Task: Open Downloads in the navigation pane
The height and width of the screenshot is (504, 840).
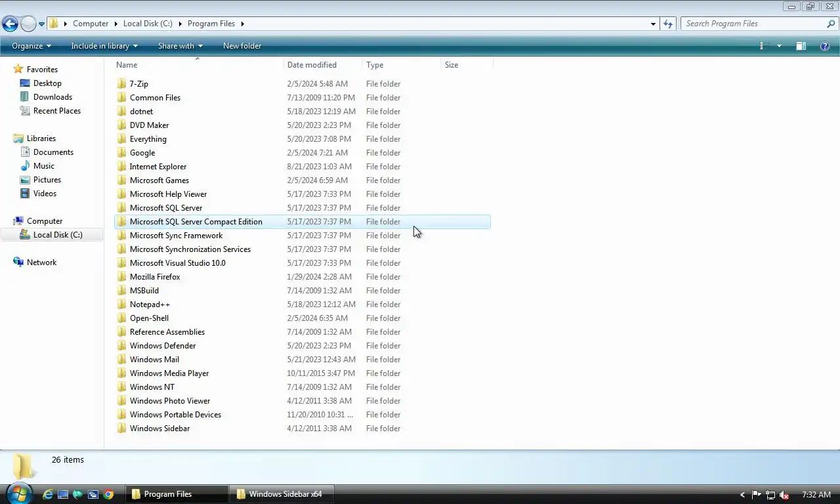Action: (x=52, y=97)
